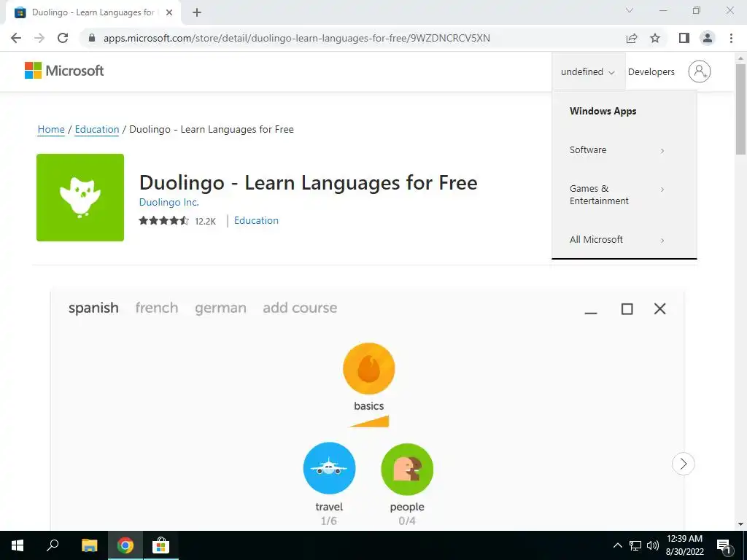Open Education category link beside rating
This screenshot has width=747, height=560.
pos(256,220)
